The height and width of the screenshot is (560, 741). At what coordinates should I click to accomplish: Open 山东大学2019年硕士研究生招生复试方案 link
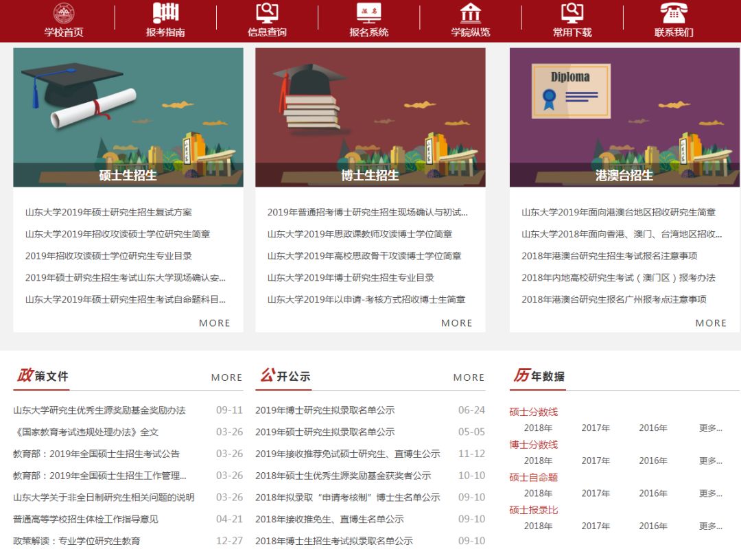point(108,213)
